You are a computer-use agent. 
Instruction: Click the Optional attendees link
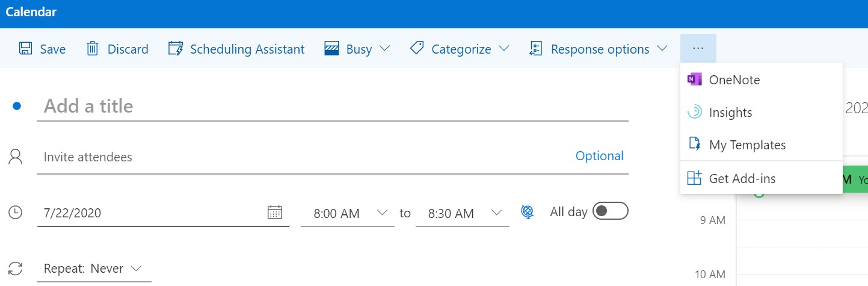coord(599,156)
